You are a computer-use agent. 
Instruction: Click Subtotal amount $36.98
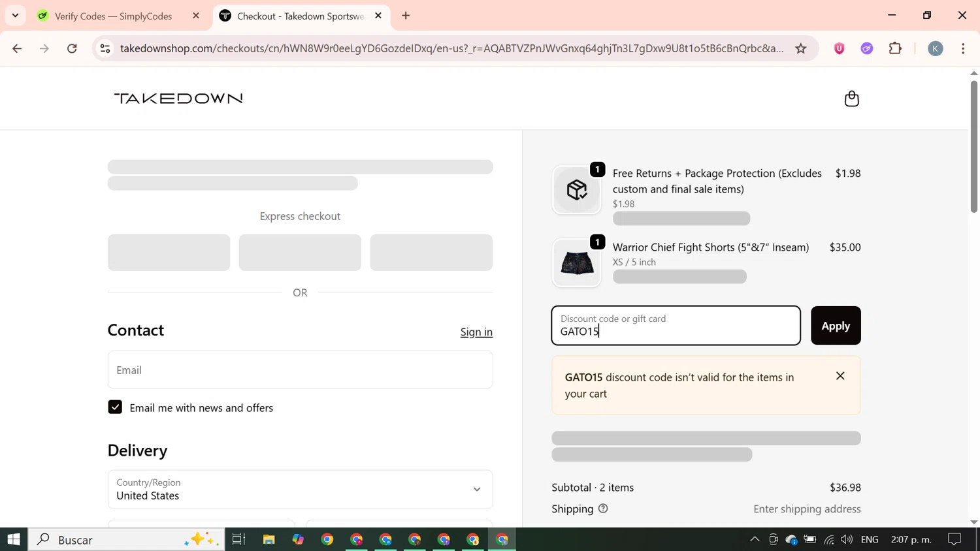pos(845,488)
